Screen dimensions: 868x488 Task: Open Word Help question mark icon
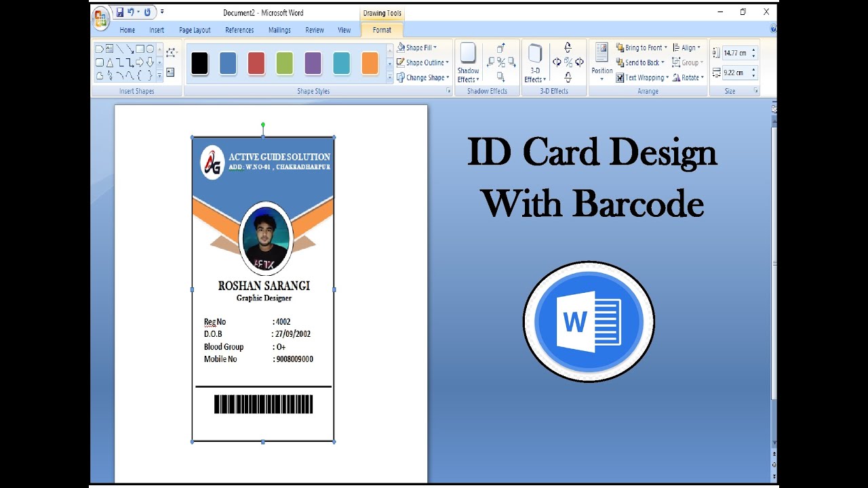point(774,29)
